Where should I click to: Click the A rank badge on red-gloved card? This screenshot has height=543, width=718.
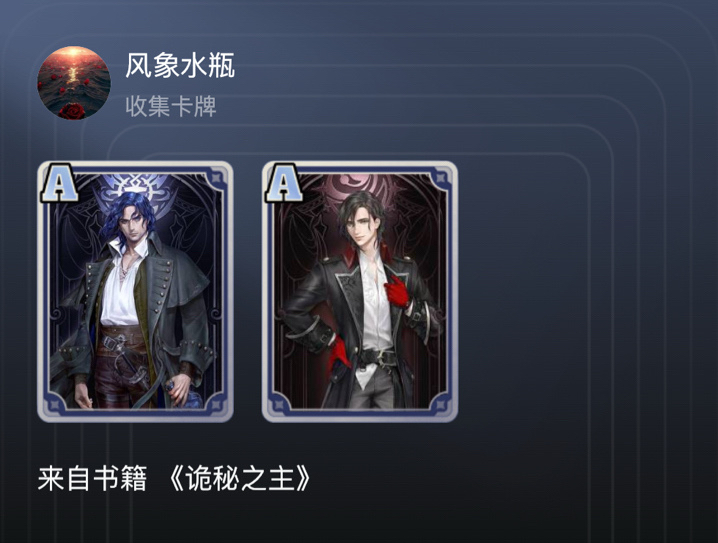click(x=284, y=183)
